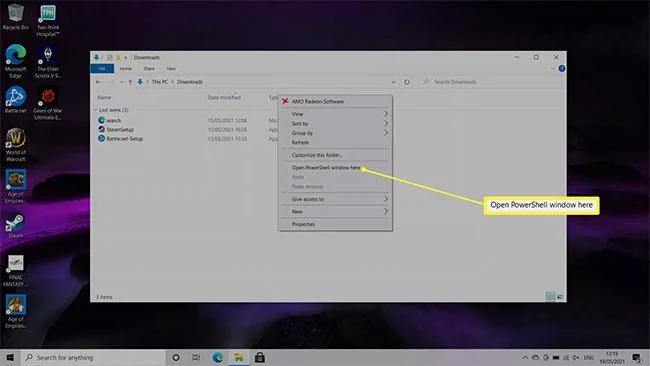The width and height of the screenshot is (650, 366).
Task: Click the File Explorer taskbar icon
Action: click(x=239, y=357)
